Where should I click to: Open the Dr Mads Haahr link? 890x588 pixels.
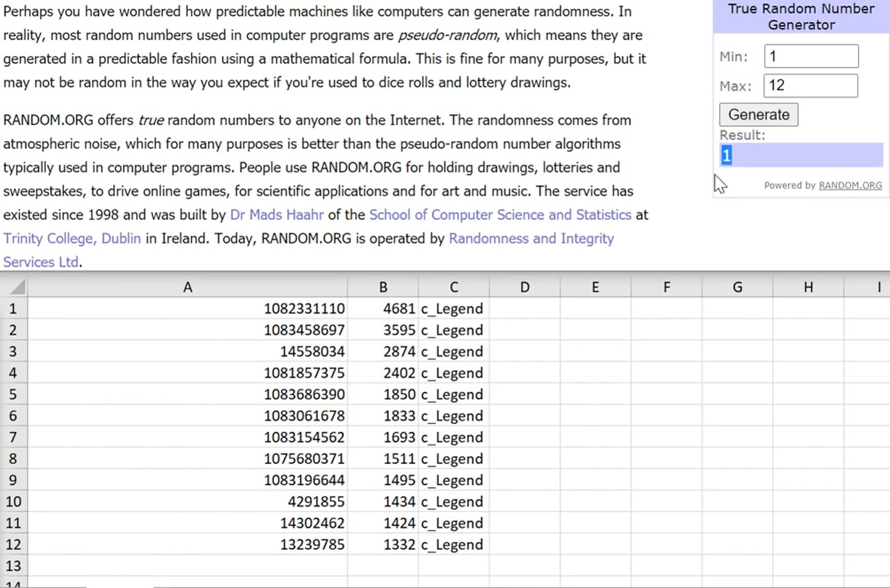pyautogui.click(x=277, y=215)
